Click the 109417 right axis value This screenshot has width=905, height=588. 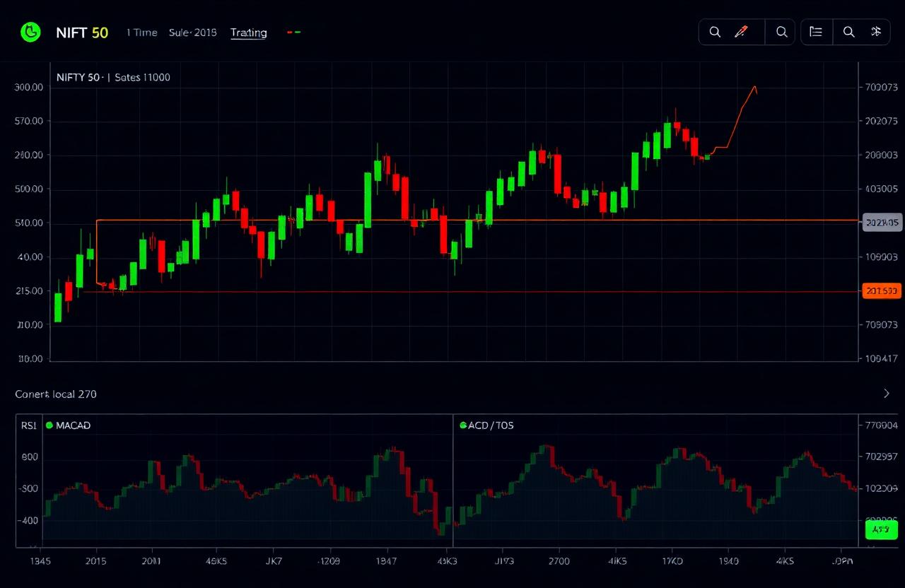click(x=881, y=359)
